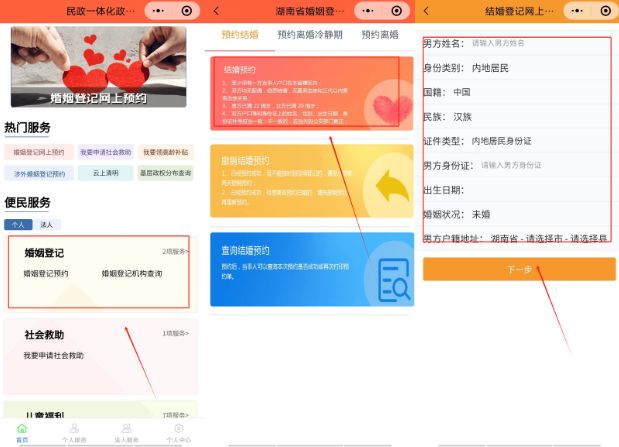619x447 pixels.
Task: Open the 婚姻登记预约 link
Action: pyautogui.click(x=46, y=273)
